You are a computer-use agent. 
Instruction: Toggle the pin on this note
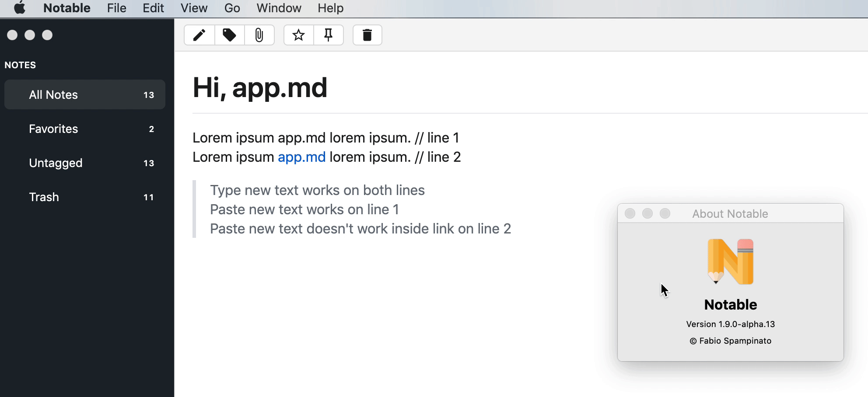[329, 35]
